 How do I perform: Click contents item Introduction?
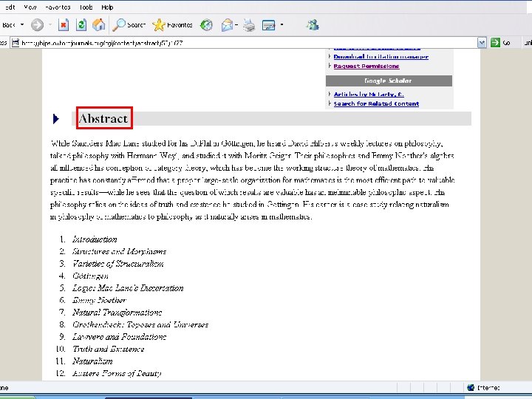tap(95, 239)
